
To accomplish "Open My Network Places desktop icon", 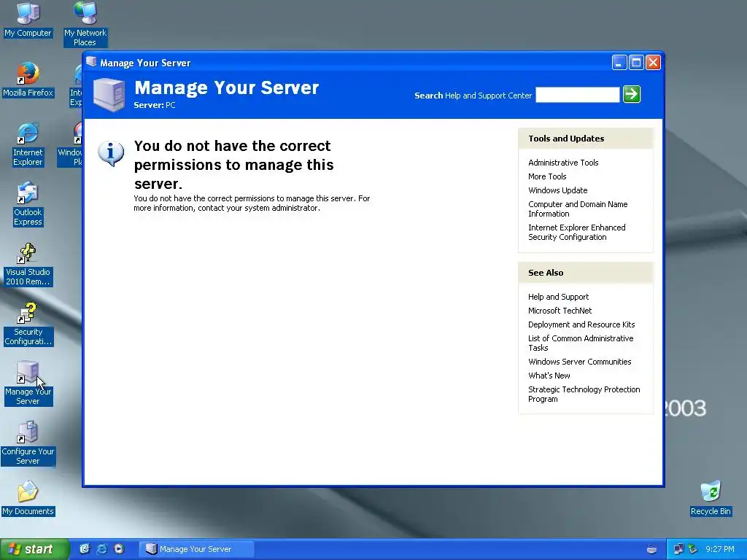I will coord(86,24).
